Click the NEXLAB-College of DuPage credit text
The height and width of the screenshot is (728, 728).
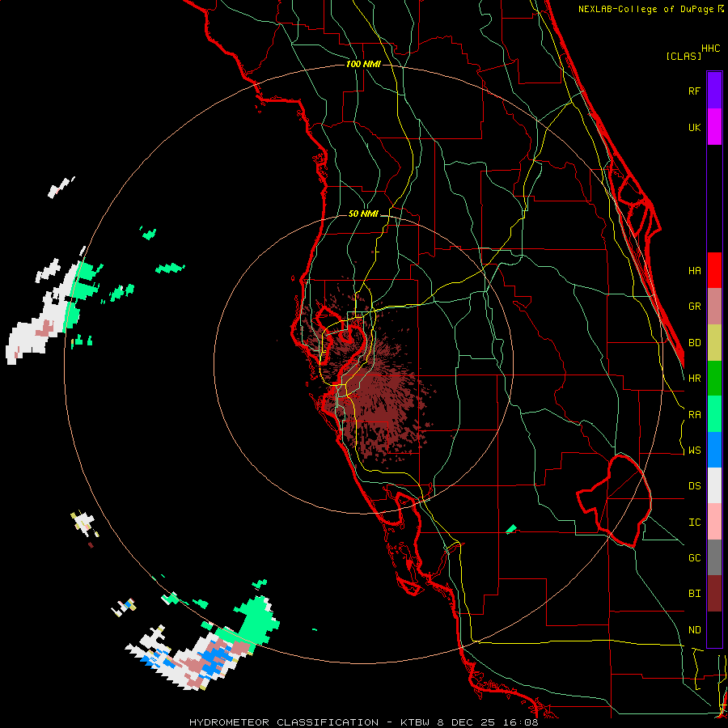pos(650,9)
